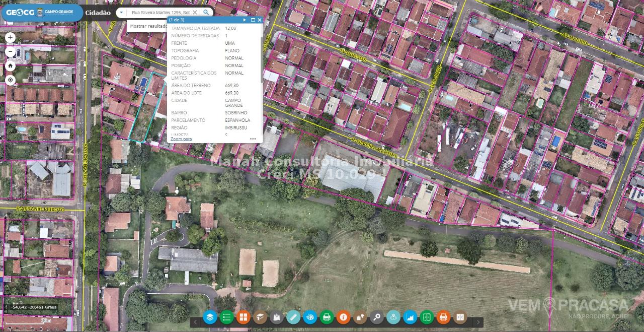Click the orange printer icon
The image size is (644, 332).
[x=443, y=317]
